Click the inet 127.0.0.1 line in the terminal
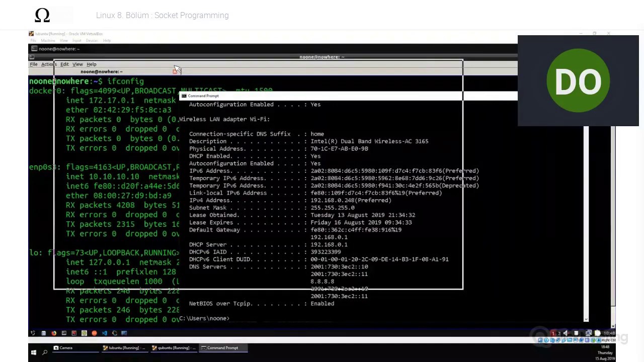This screenshot has height=362, width=644. point(122,262)
